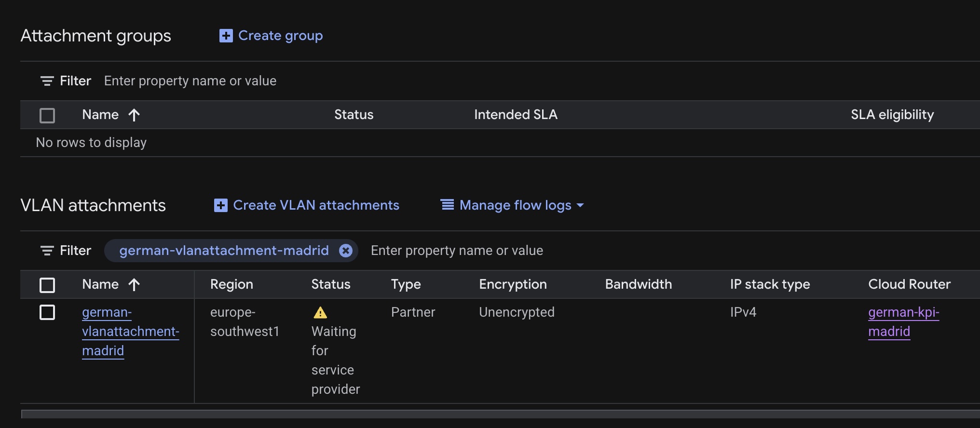
Task: Click the IP stack type column header
Action: (770, 284)
